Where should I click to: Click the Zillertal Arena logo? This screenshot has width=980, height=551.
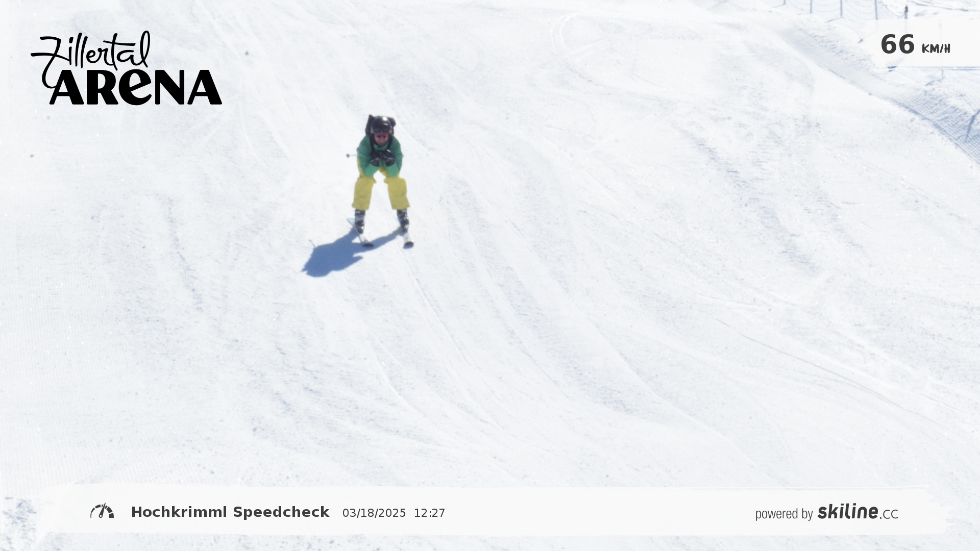pyautogui.click(x=126, y=68)
